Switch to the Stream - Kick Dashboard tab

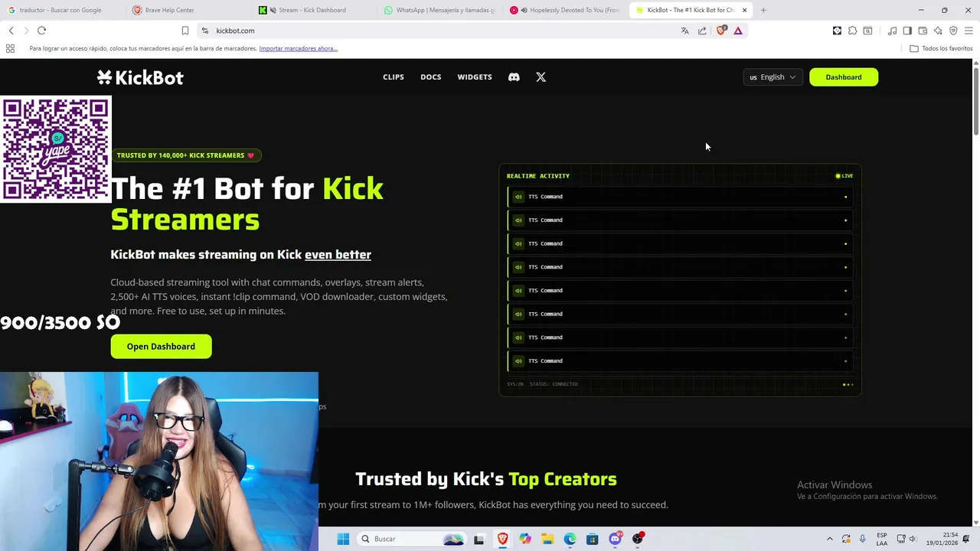tap(312, 10)
